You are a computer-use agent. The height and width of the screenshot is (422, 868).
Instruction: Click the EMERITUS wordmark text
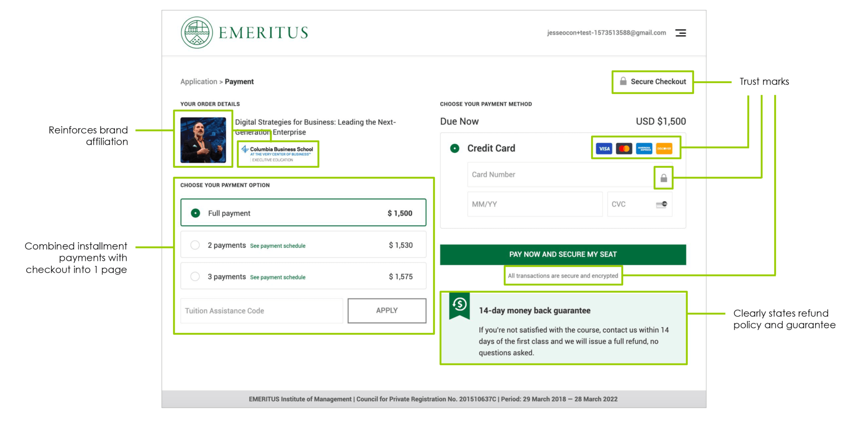coord(263,33)
